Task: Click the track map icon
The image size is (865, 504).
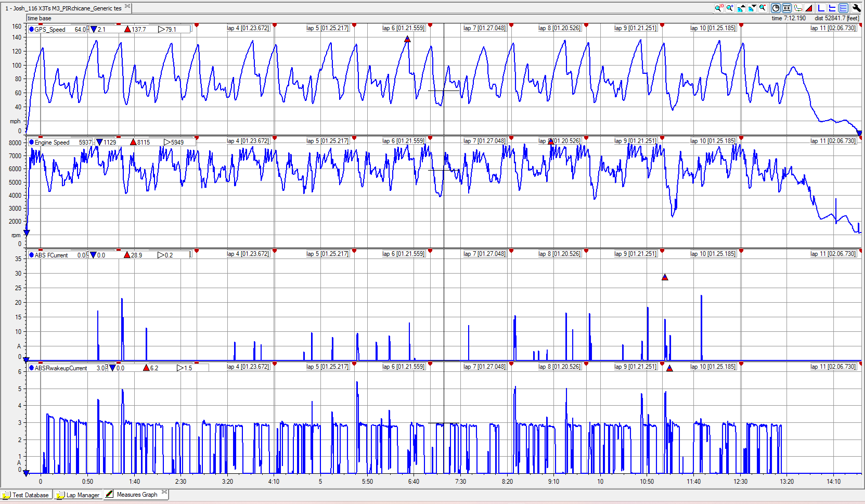Action: click(798, 8)
